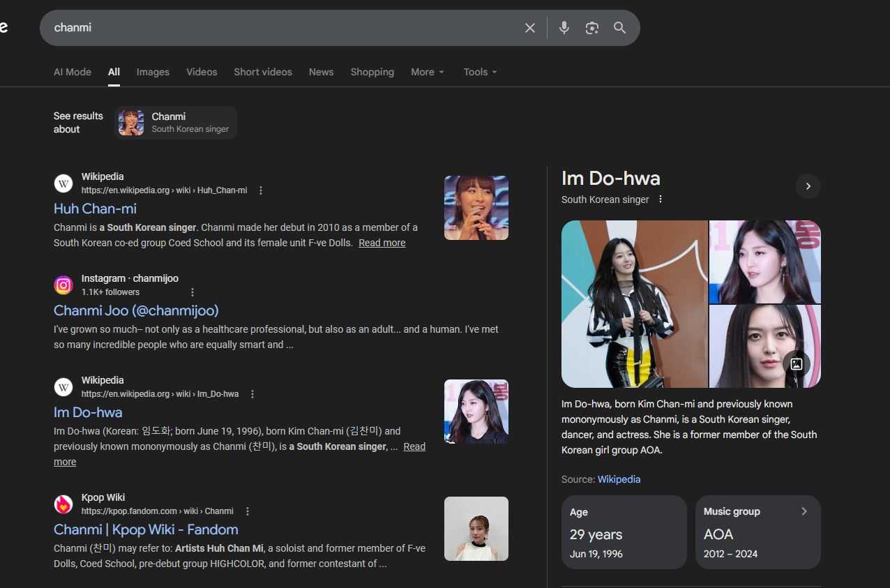Open the More search filters dropdown
This screenshot has height=588, width=890.
coord(428,72)
